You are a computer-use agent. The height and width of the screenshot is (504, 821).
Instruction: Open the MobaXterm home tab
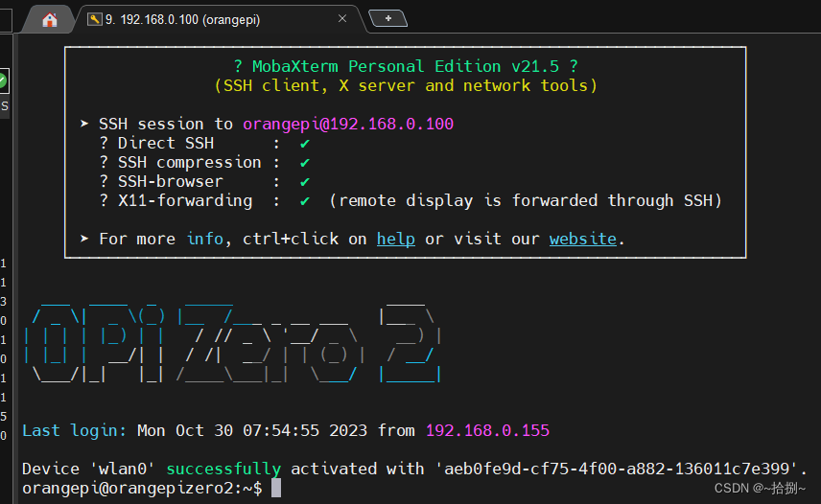(x=49, y=20)
